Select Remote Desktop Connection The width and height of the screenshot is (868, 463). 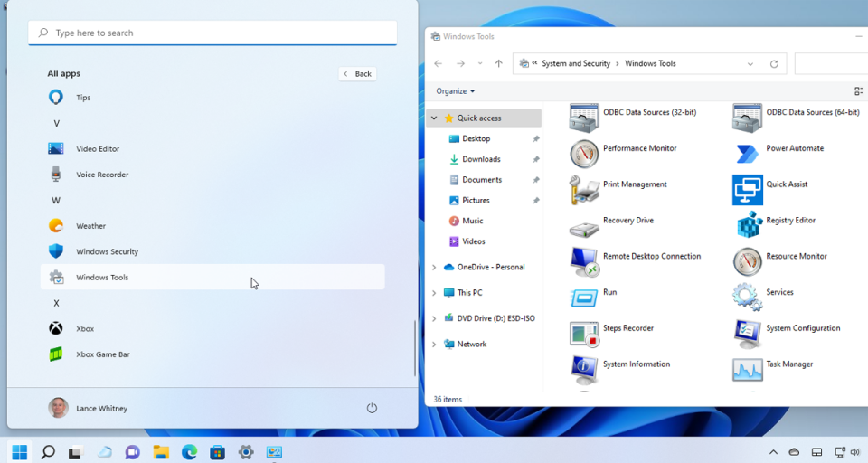(x=636, y=261)
